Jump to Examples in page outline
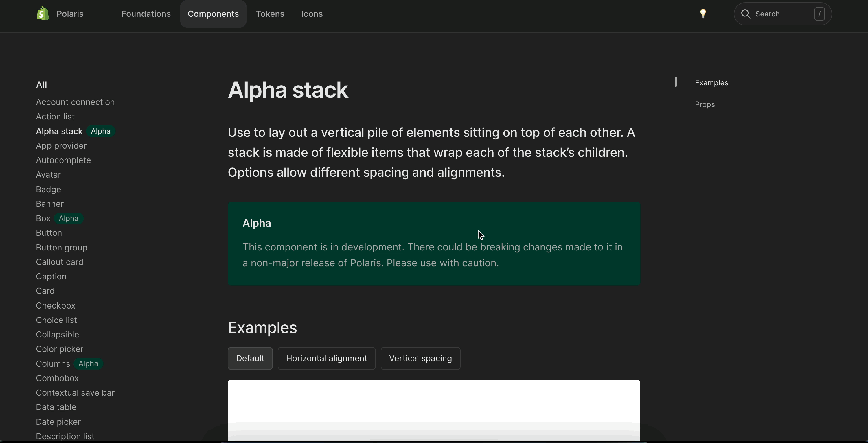The height and width of the screenshot is (443, 868). 711,83
